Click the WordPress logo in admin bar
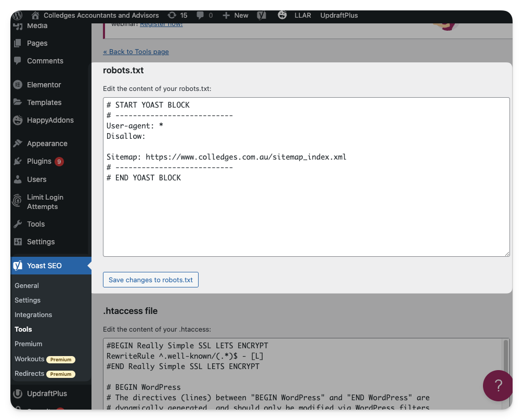This screenshot has width=523, height=420. click(18, 15)
